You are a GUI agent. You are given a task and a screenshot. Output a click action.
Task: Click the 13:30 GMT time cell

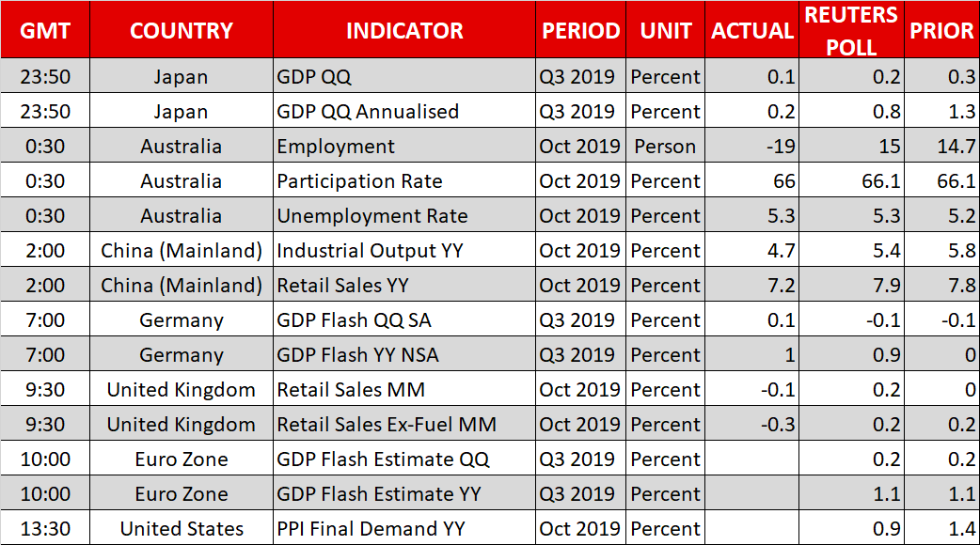(x=45, y=529)
